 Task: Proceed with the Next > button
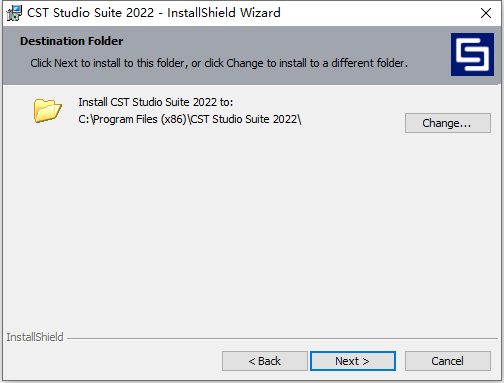(x=353, y=361)
